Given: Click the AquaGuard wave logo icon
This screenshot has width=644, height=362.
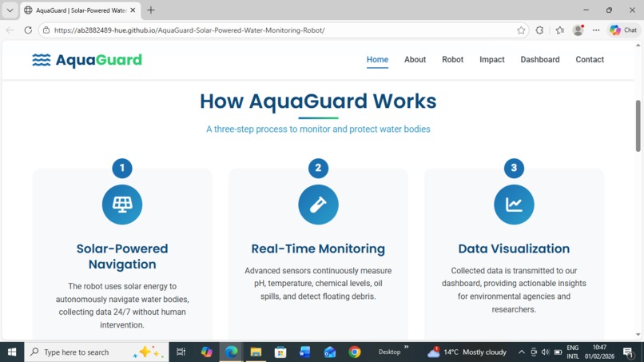Looking at the screenshot, I should point(41,60).
